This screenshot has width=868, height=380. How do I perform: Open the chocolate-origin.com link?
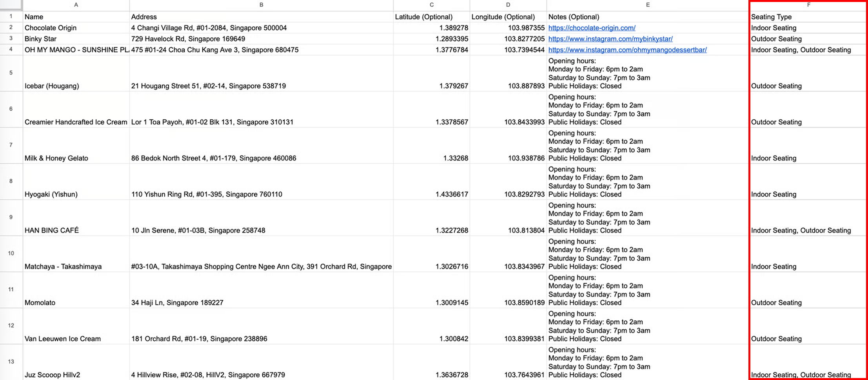coord(592,28)
